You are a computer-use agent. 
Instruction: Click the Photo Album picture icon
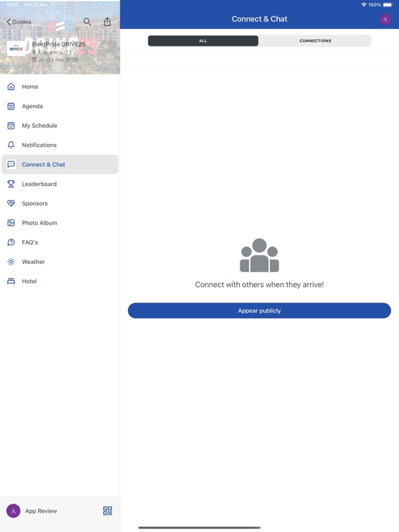[x=11, y=223]
